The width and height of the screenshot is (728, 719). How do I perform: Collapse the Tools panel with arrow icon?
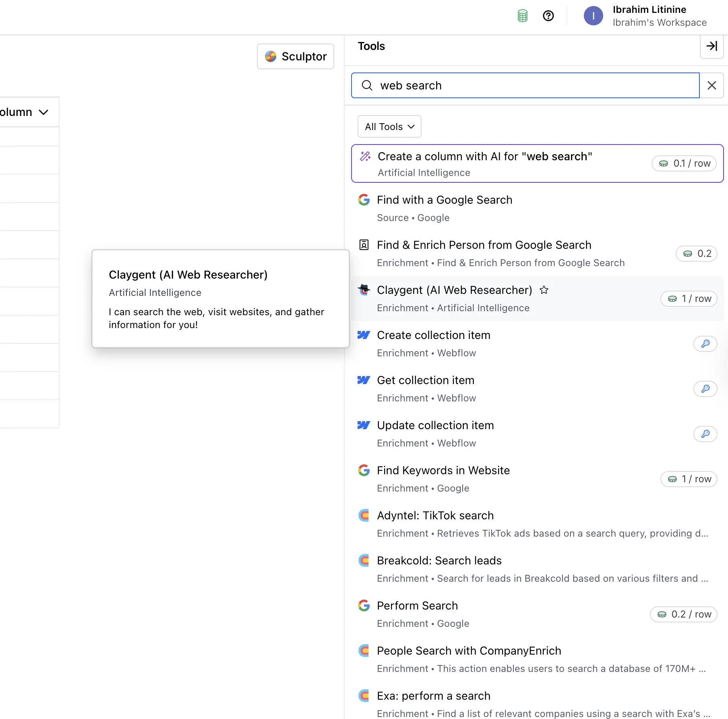pos(712,46)
